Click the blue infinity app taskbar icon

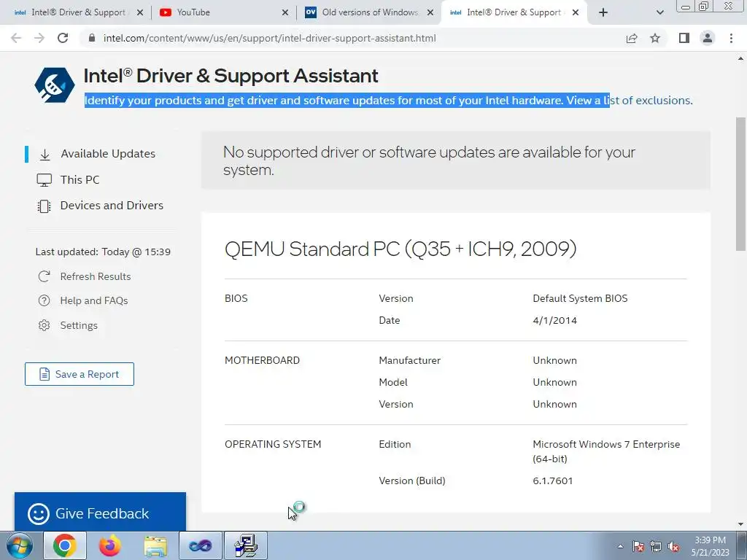(x=200, y=545)
